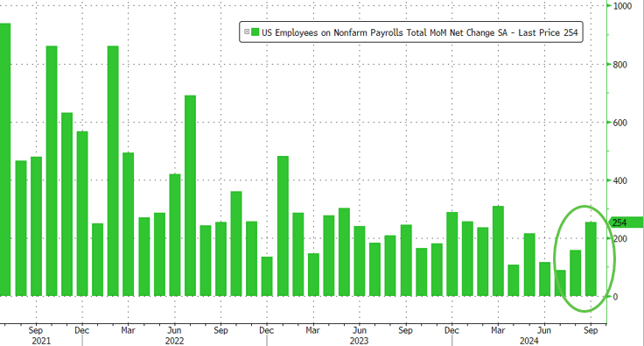Click the bar nearly reaching 700 in mid-2022
Viewport: 644px width, 346px height.
(x=190, y=195)
